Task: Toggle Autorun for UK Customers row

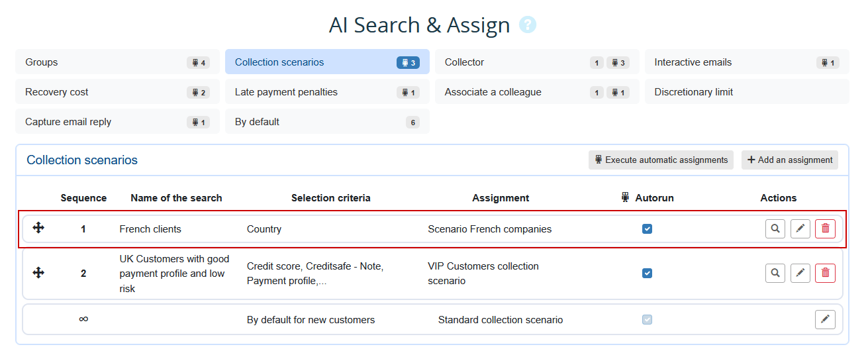Action: (647, 273)
